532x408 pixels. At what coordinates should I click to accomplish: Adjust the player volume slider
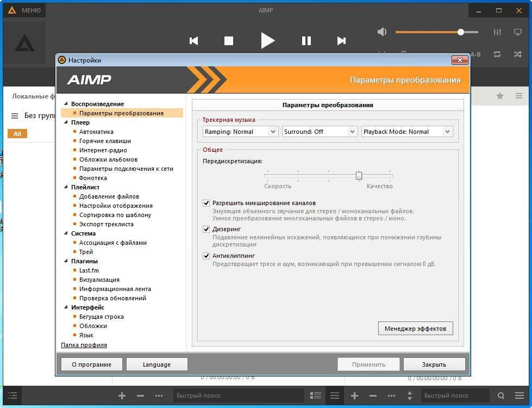tap(461, 32)
